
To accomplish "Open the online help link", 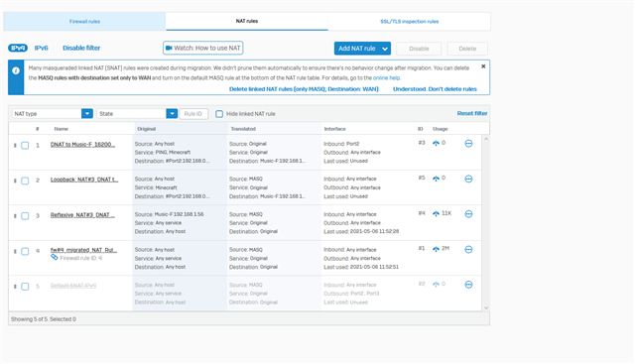I will click(x=386, y=77).
